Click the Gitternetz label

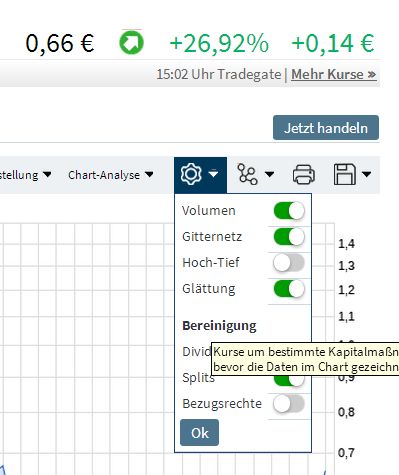click(212, 237)
